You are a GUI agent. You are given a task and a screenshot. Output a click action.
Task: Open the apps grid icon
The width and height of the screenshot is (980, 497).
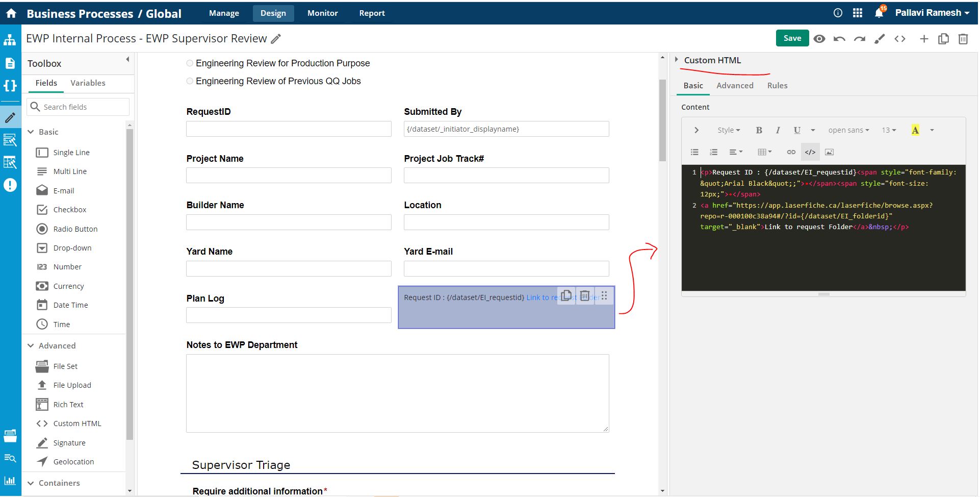(x=858, y=13)
